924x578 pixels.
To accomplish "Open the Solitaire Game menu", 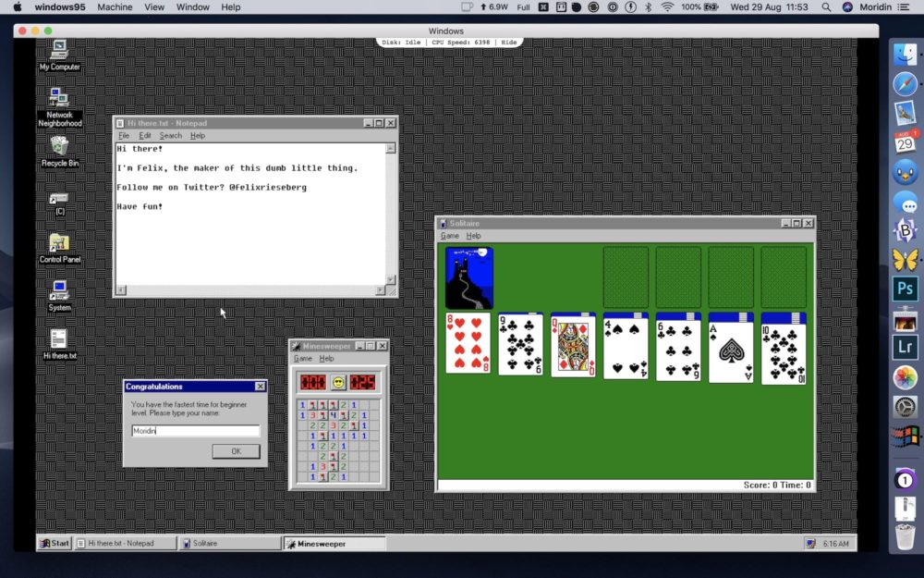I will pyautogui.click(x=450, y=236).
